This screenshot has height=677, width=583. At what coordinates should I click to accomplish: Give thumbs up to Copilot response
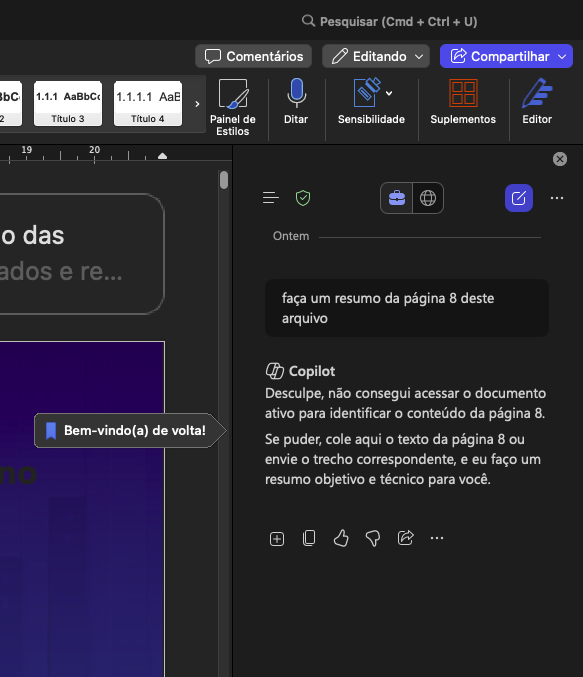(x=341, y=538)
